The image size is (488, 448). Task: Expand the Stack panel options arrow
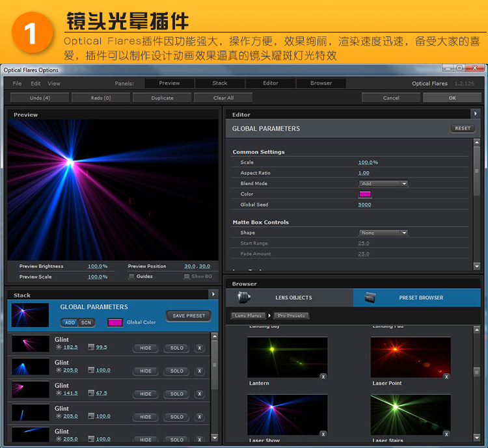coord(213,295)
